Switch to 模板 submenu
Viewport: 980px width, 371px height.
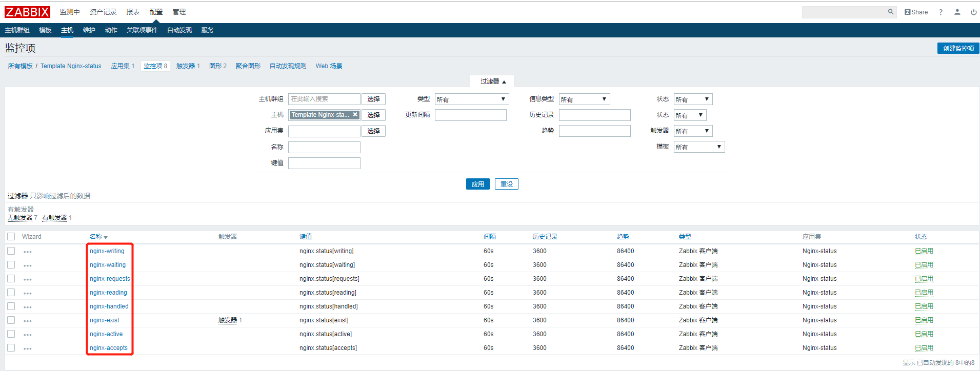[45, 30]
